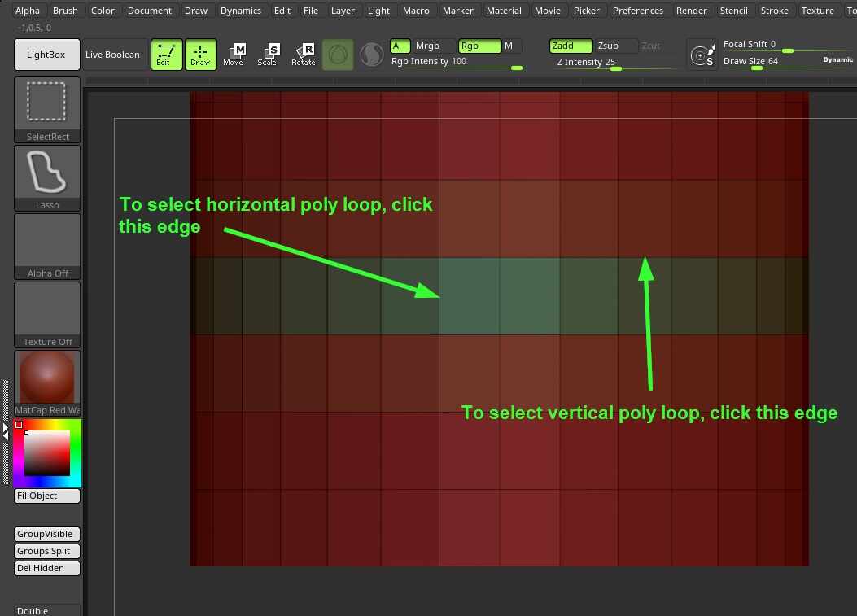Select the Move gizmo icon
857x616 pixels.
coord(234,55)
